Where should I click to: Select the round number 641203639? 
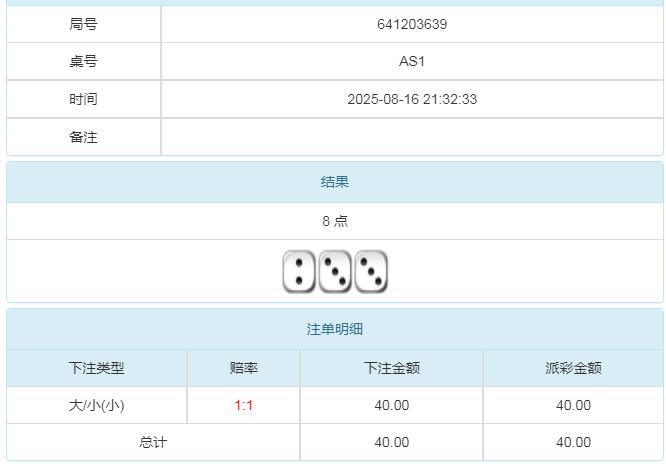[411, 24]
